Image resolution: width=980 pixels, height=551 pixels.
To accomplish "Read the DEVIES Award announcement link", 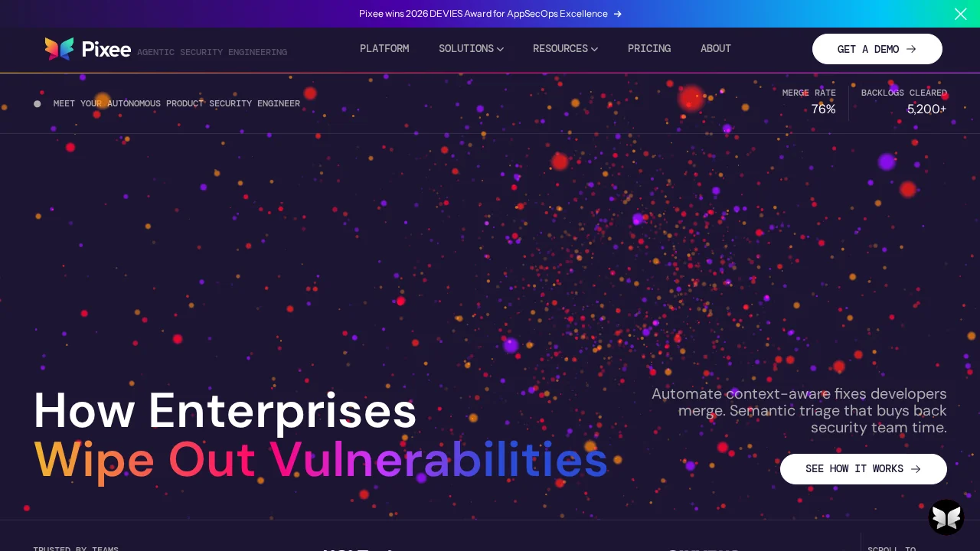I will tap(483, 14).
